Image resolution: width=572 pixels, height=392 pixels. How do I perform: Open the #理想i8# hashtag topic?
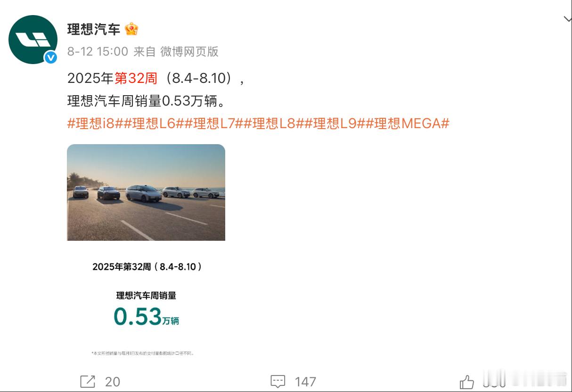[95, 123]
